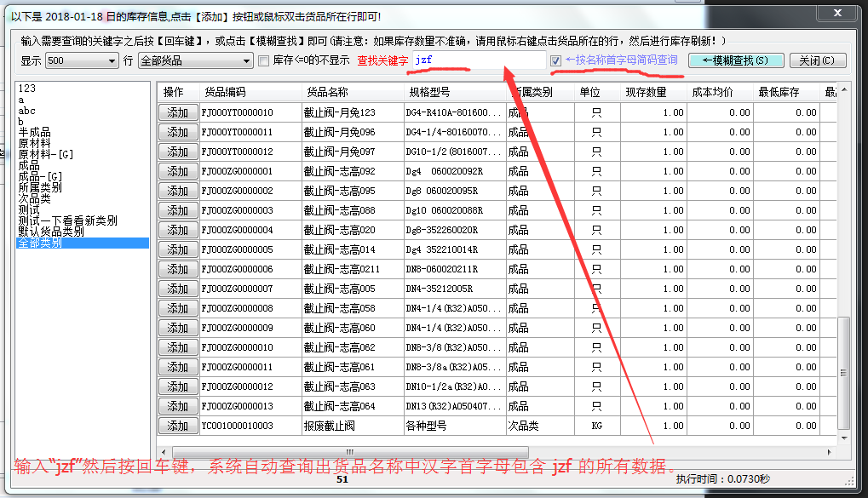Select 默认货品类别 in the category list
Image resolution: width=868 pixels, height=498 pixels.
51,232
